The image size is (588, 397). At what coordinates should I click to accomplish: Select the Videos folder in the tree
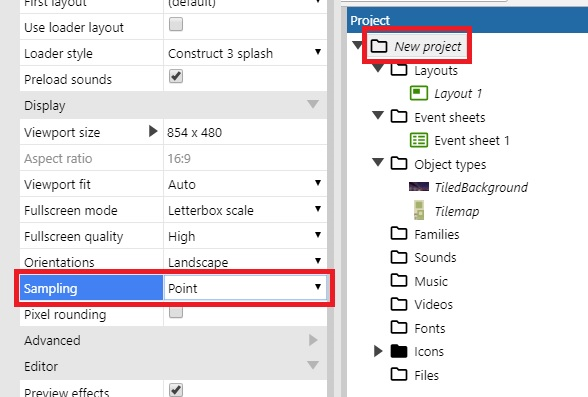(x=433, y=304)
